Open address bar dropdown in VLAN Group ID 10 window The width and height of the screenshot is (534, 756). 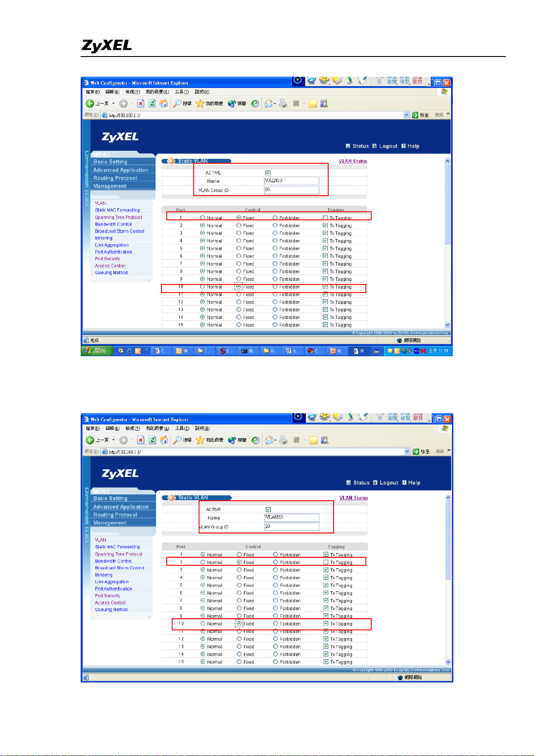coord(406,115)
